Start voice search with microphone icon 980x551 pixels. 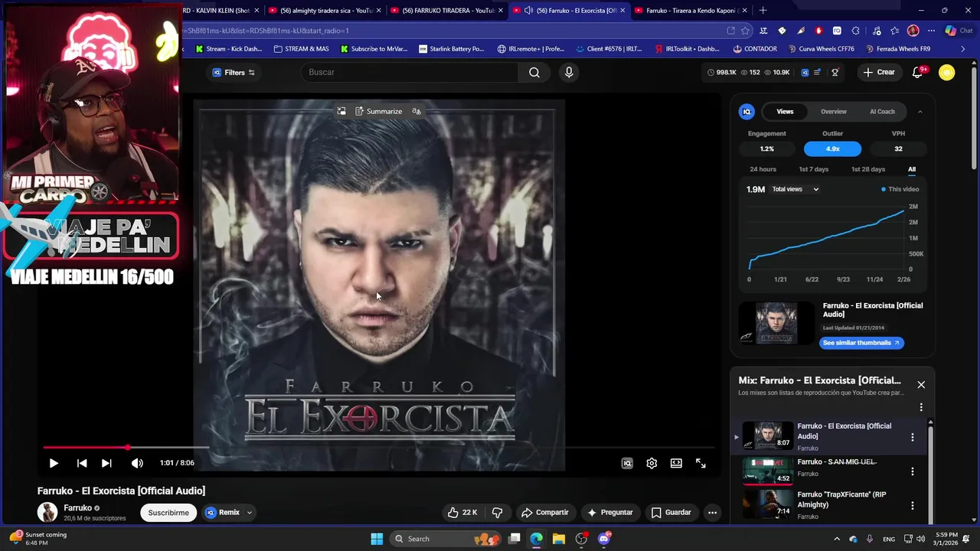[x=568, y=72]
